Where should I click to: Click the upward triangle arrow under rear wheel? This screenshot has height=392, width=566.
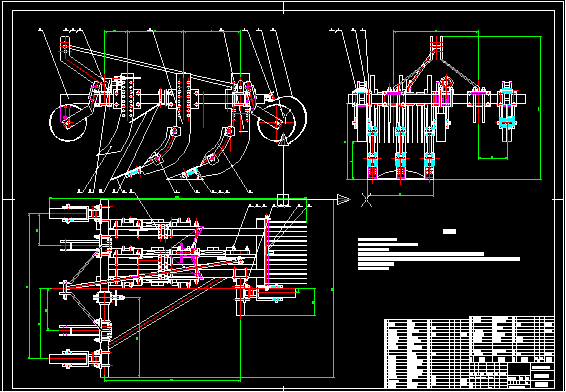(283, 139)
